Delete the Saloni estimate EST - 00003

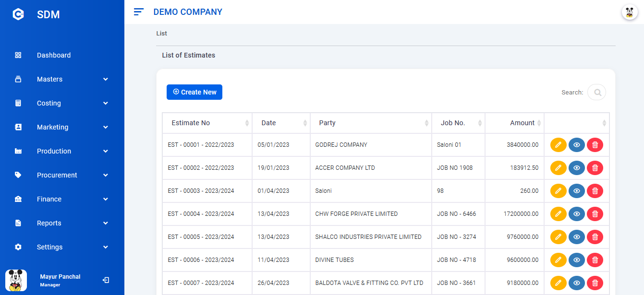click(595, 191)
